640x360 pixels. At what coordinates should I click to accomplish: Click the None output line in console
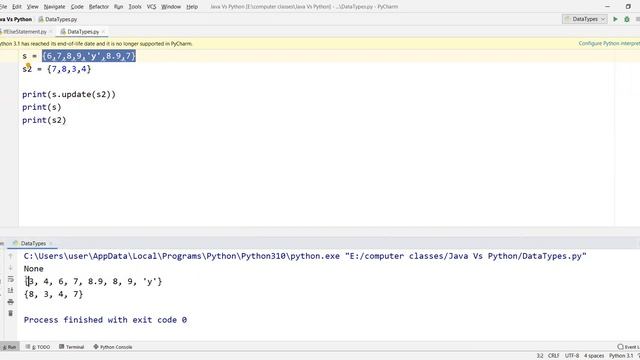click(33, 269)
